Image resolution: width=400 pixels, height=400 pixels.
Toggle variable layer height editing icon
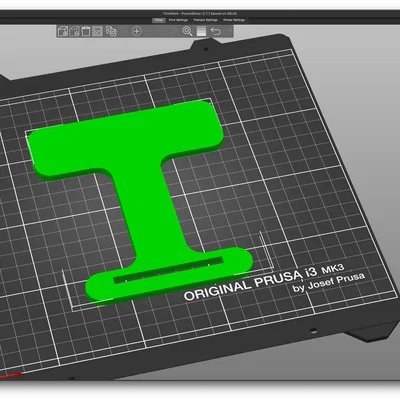201,31
